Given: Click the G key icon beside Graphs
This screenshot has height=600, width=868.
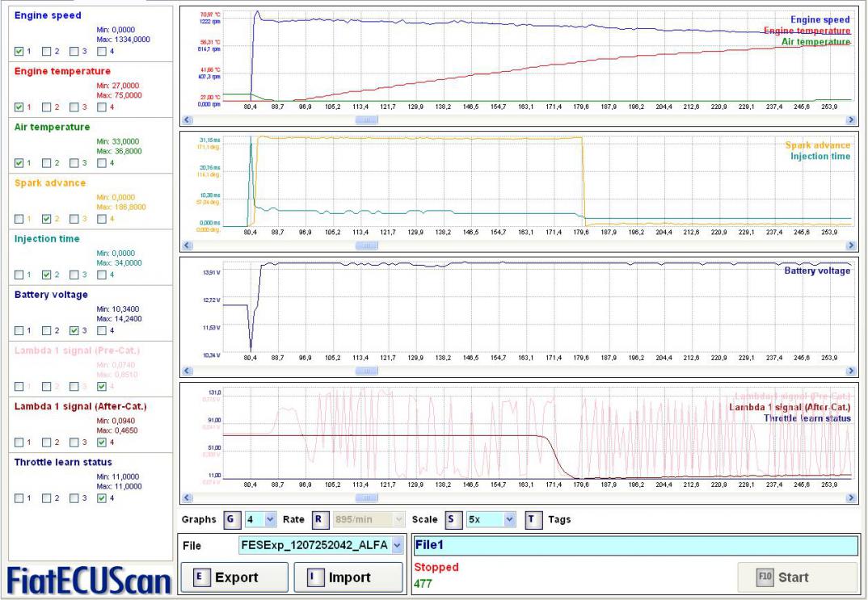Looking at the screenshot, I should 231,519.
